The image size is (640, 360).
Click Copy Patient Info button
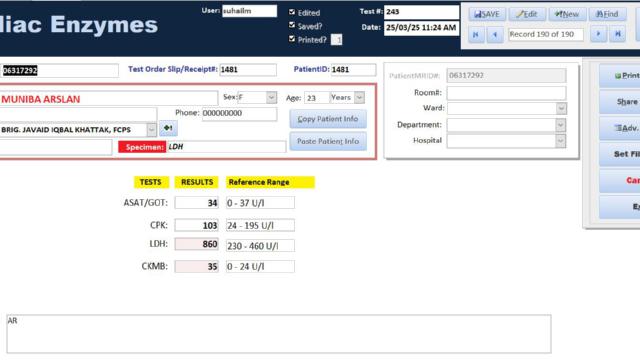point(328,119)
